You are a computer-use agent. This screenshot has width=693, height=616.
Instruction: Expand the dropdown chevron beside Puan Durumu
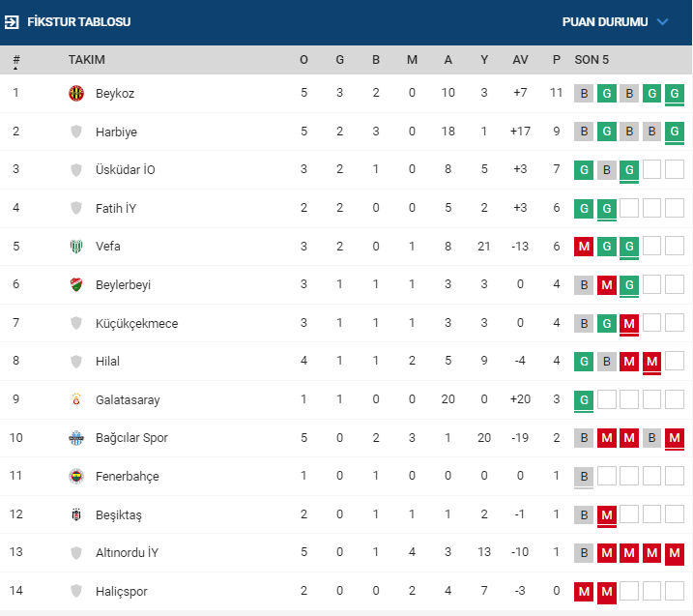(x=662, y=21)
